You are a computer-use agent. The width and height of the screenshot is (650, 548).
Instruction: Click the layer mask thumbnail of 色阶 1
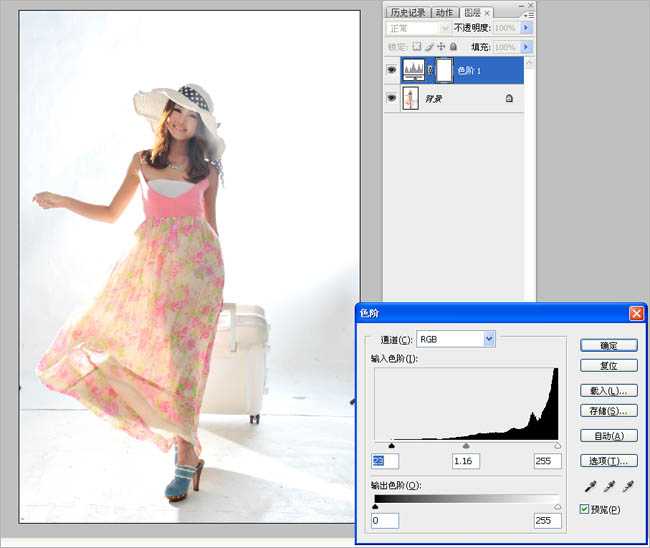pyautogui.click(x=444, y=70)
